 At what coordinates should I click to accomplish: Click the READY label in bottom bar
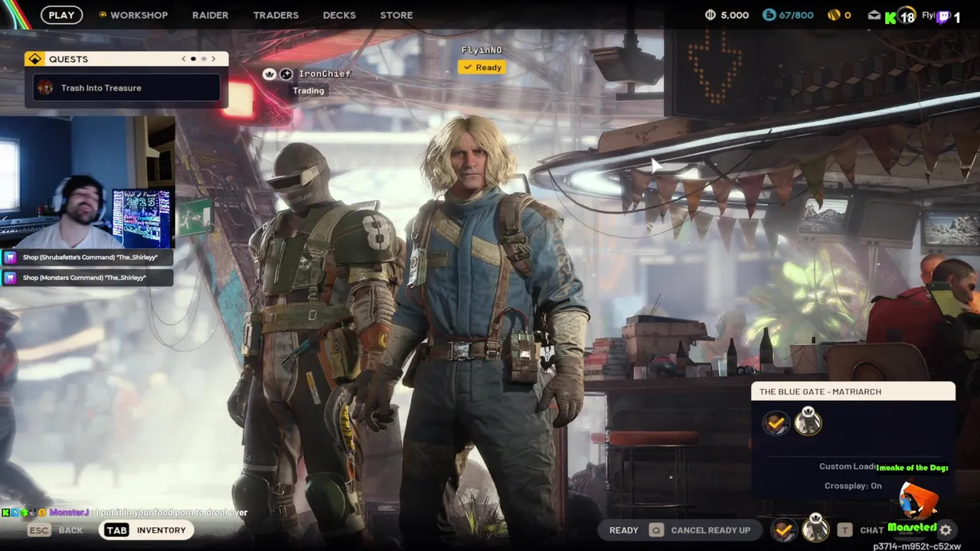point(624,530)
